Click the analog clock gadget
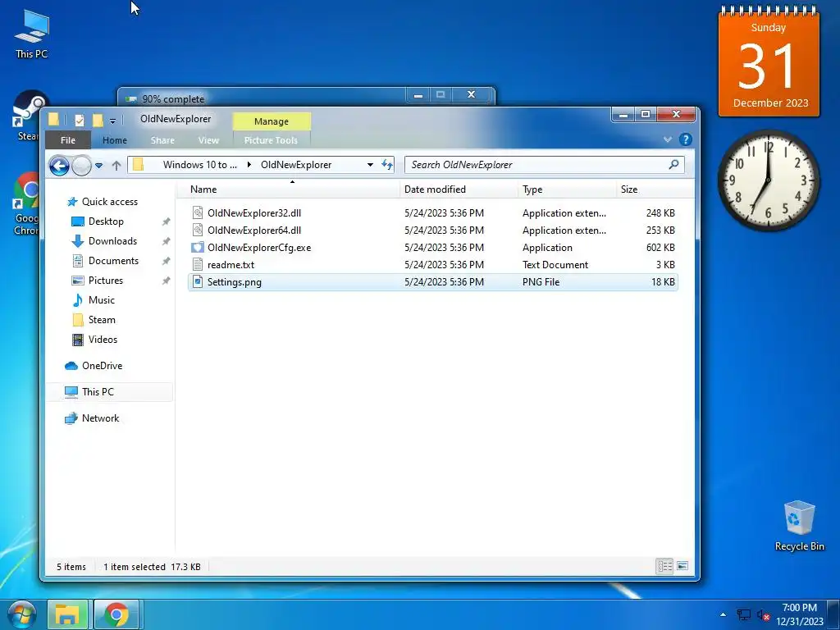840x630 pixels. [x=769, y=180]
